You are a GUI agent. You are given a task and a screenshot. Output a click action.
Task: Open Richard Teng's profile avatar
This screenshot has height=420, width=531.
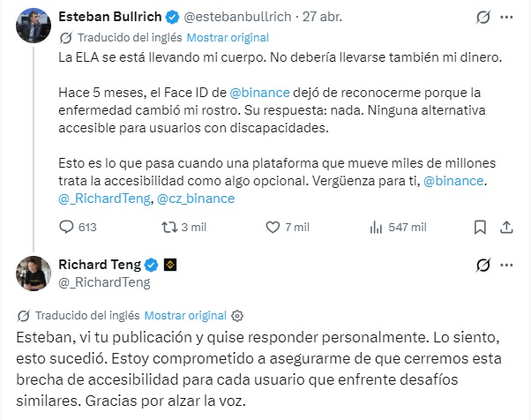(x=32, y=273)
